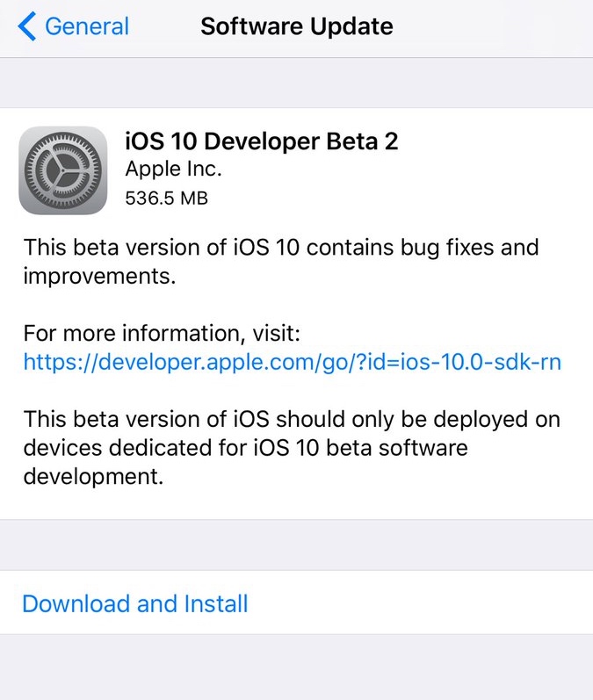The width and height of the screenshot is (593, 700).
Task: Tap the back chevron arrow
Action: 27,26
